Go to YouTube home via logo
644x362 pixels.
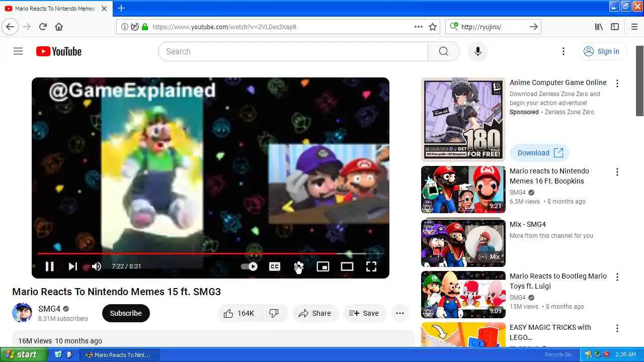point(59,51)
